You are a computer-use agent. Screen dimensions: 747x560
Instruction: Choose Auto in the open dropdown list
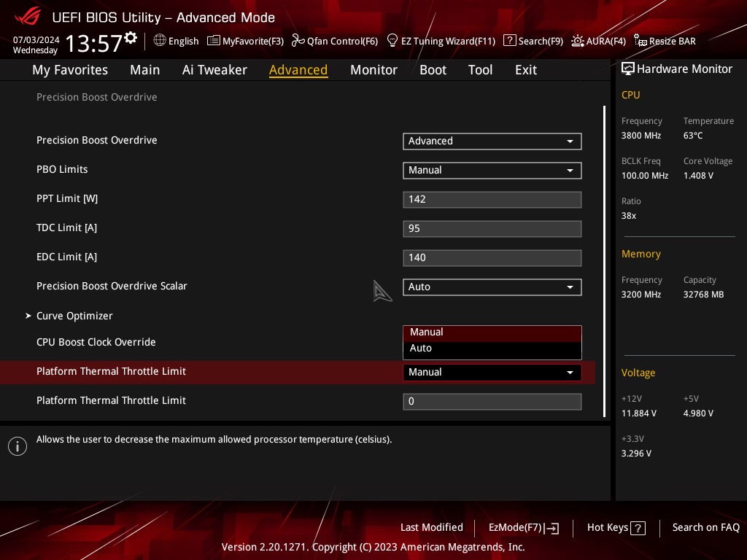tap(492, 349)
